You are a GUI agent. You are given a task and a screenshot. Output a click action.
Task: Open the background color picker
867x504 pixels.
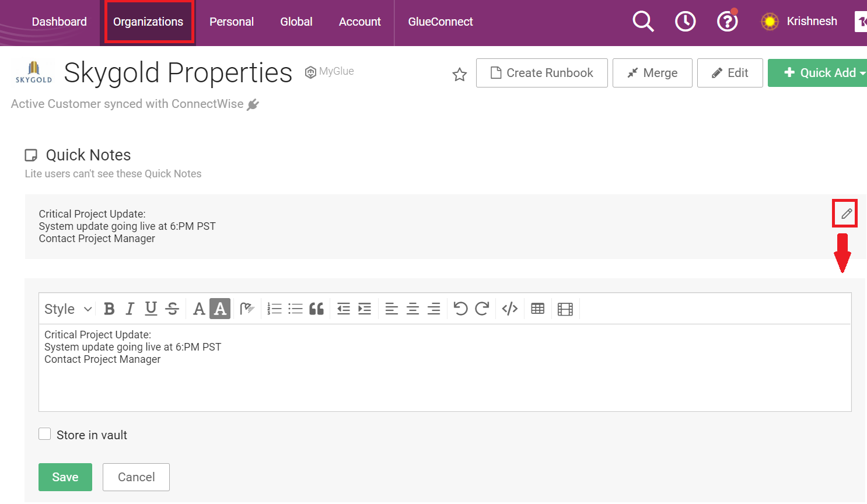tap(220, 309)
